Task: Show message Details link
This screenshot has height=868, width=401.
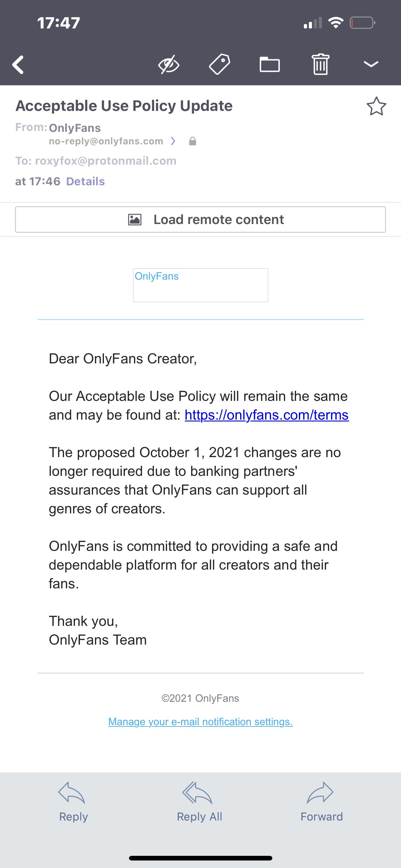Action: click(86, 182)
